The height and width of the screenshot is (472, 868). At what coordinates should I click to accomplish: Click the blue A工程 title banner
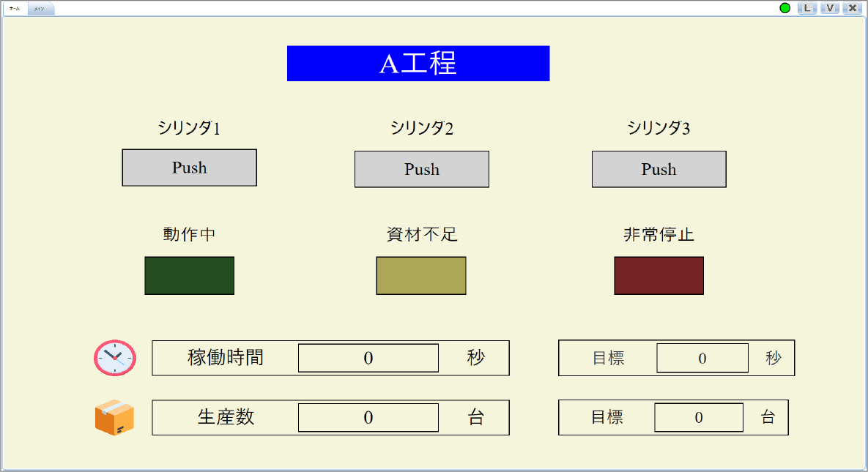pos(418,64)
